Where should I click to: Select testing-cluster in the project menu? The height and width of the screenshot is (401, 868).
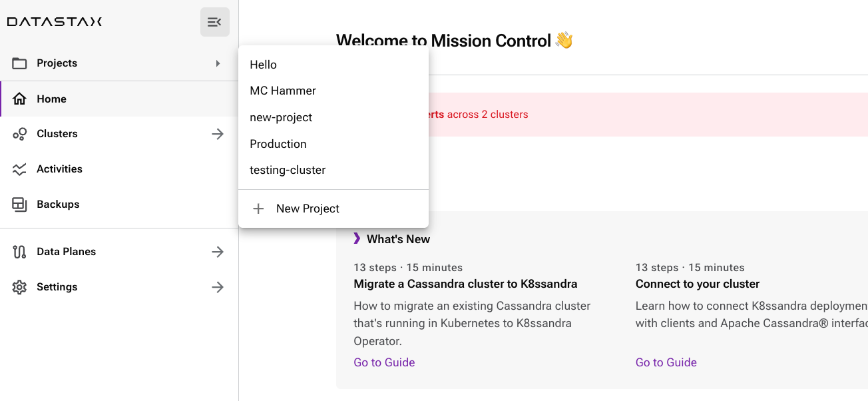(x=288, y=170)
